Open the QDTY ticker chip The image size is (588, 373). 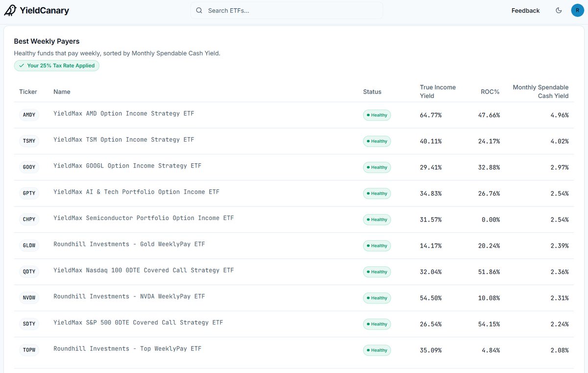coord(29,272)
